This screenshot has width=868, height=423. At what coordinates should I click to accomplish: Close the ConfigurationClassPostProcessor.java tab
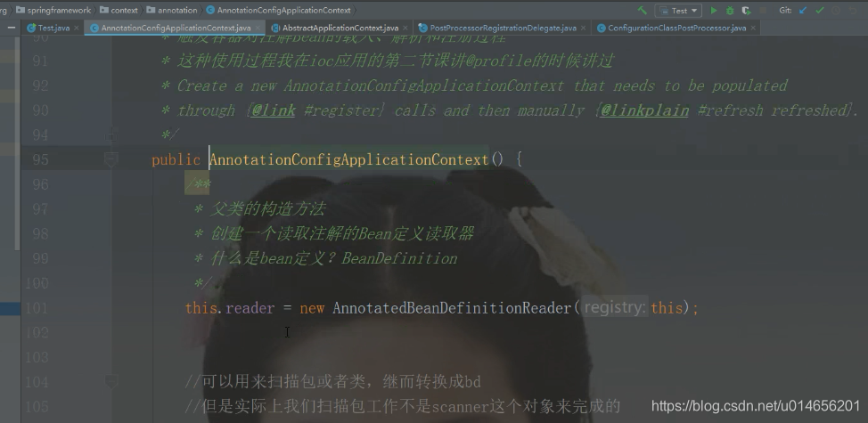coord(753,28)
